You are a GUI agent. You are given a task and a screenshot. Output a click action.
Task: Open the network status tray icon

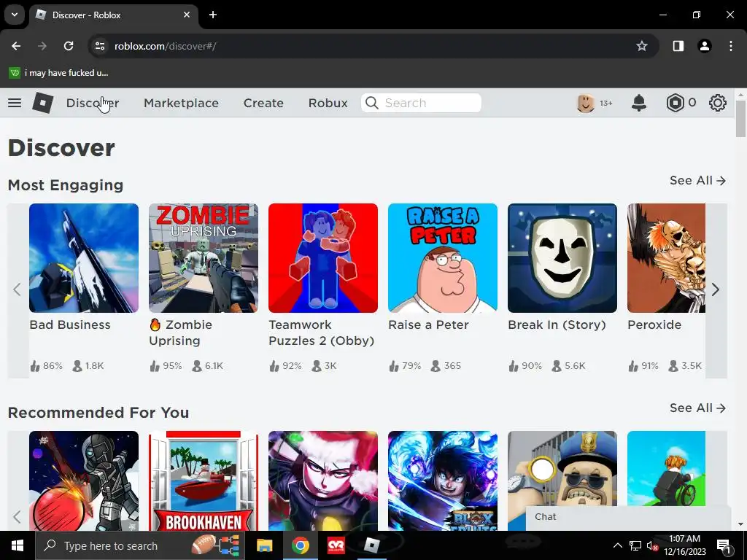(x=635, y=545)
